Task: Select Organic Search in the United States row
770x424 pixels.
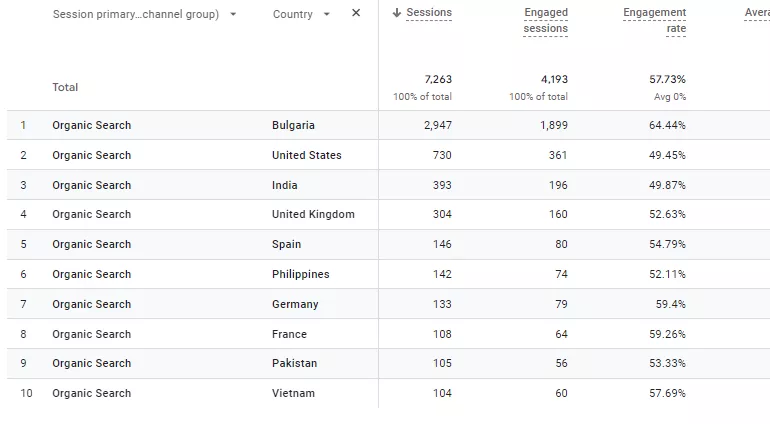Action: [x=92, y=155]
